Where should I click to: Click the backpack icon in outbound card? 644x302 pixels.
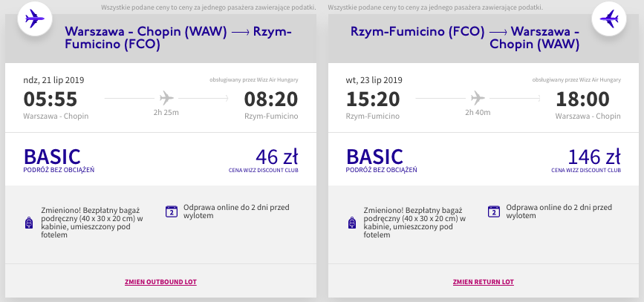tap(29, 223)
